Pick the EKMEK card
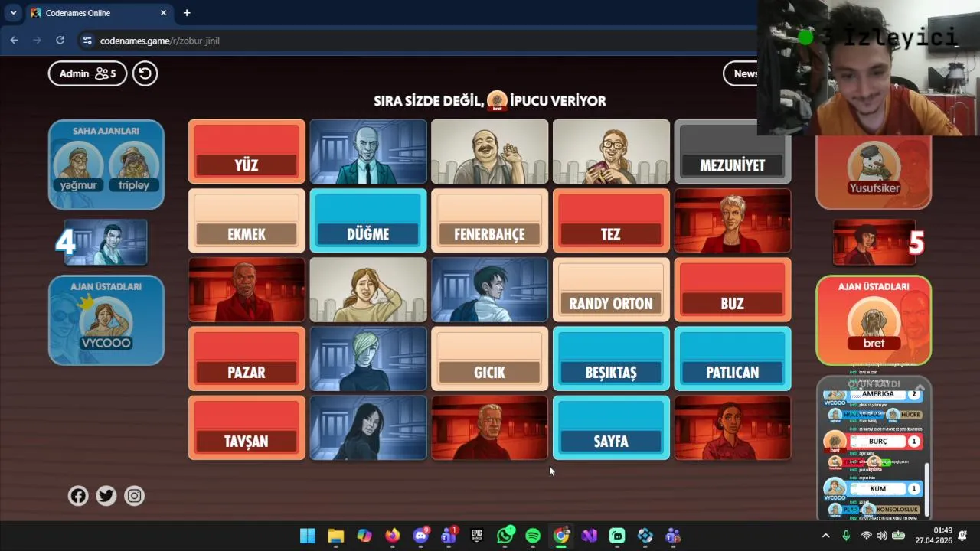Screen dimensions: 980x551 tap(247, 220)
